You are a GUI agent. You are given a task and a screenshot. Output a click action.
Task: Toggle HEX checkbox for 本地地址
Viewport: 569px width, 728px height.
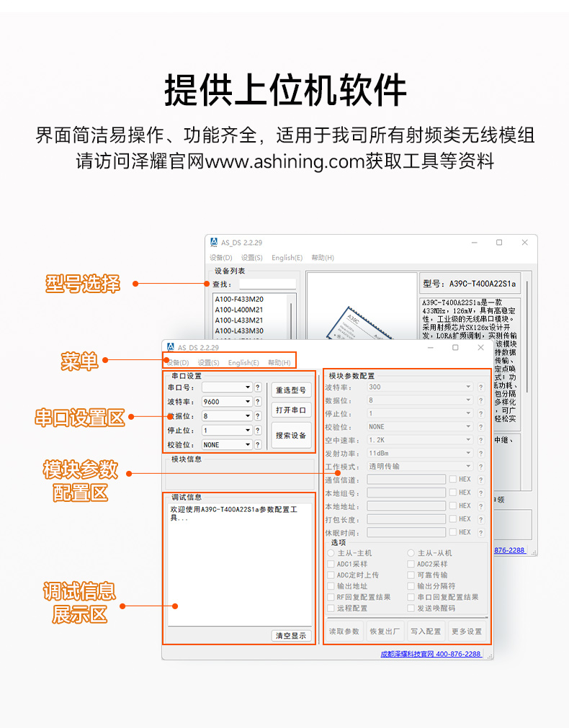[x=453, y=505]
